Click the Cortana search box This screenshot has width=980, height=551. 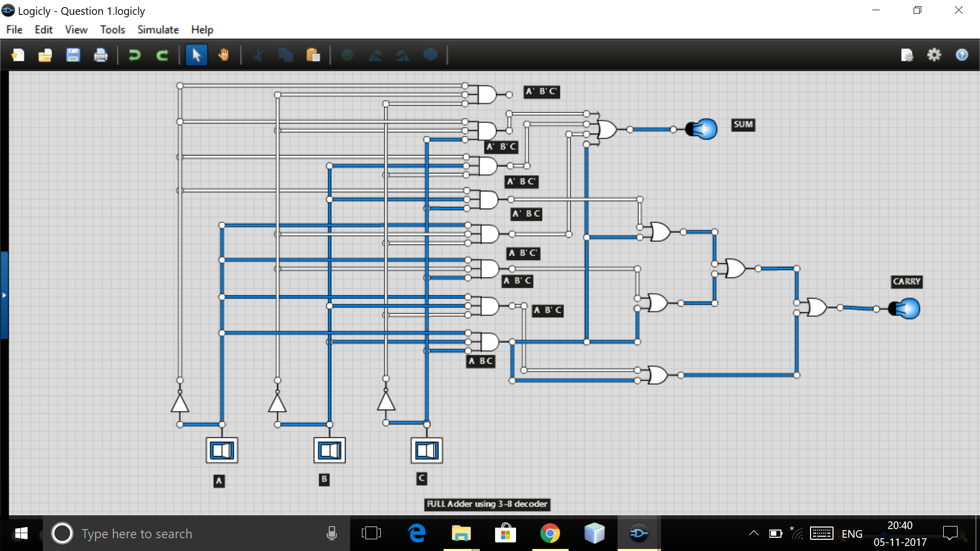197,534
